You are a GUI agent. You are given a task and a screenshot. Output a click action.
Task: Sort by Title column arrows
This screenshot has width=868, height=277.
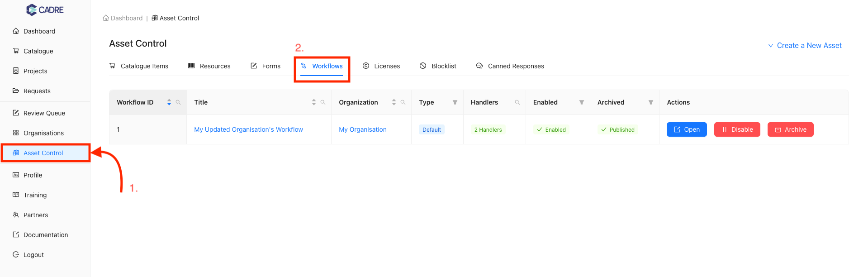(x=314, y=102)
